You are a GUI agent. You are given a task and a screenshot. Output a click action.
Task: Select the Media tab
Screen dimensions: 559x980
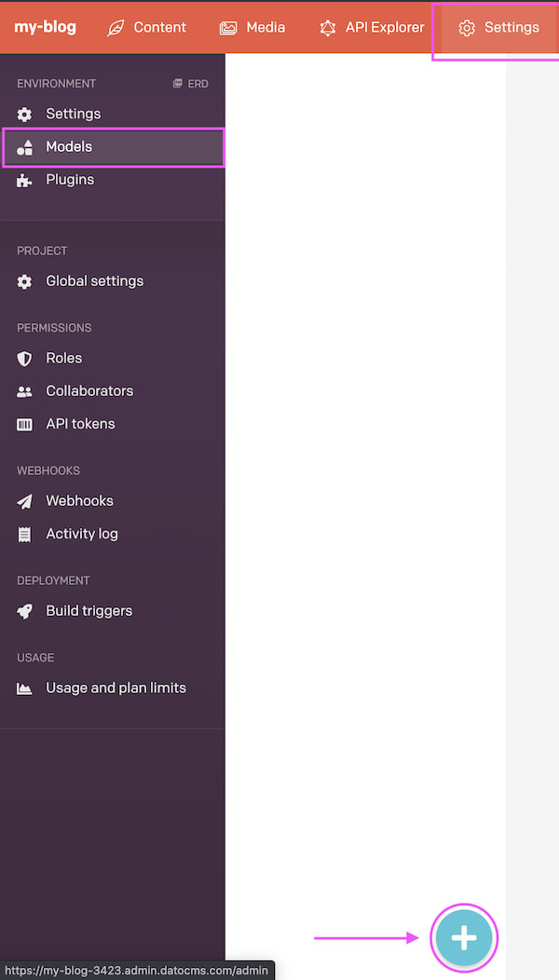pyautogui.click(x=252, y=28)
